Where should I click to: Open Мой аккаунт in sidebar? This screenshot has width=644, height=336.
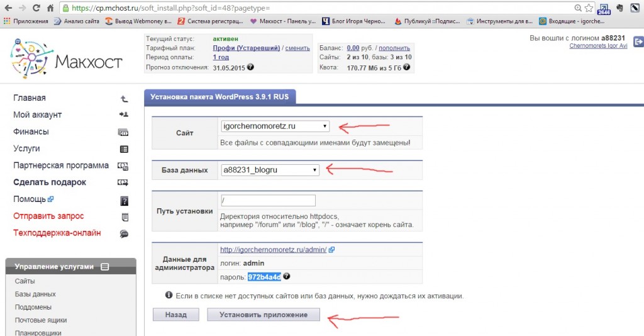pyautogui.click(x=37, y=115)
